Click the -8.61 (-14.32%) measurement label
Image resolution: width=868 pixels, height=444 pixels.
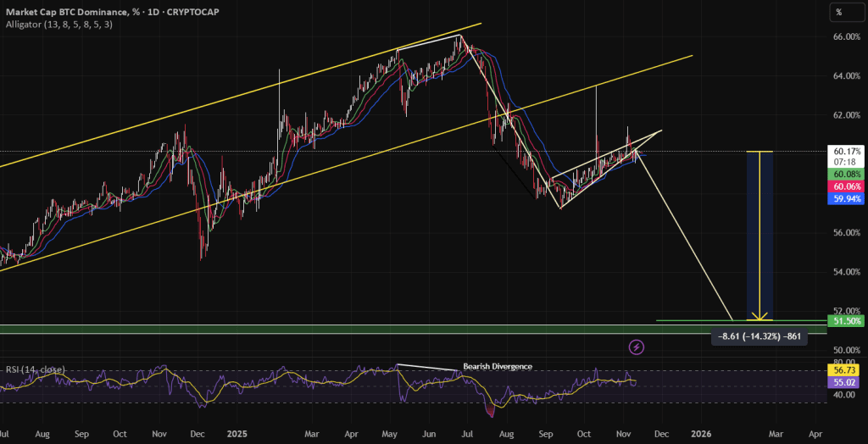pyautogui.click(x=757, y=336)
